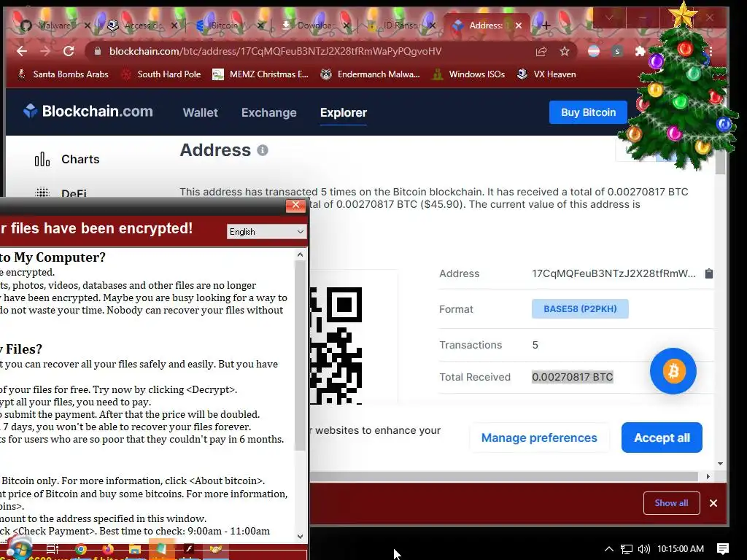Click the network tray icon

(x=627, y=549)
